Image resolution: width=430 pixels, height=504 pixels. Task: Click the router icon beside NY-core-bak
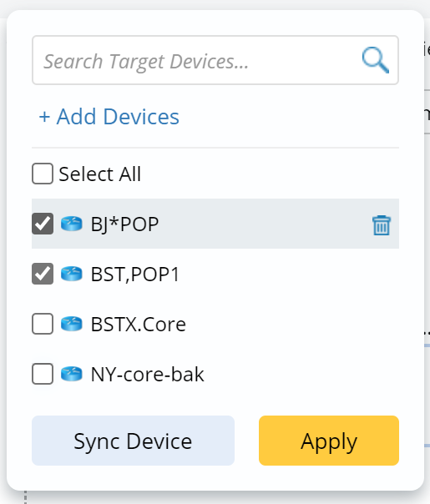pos(72,374)
